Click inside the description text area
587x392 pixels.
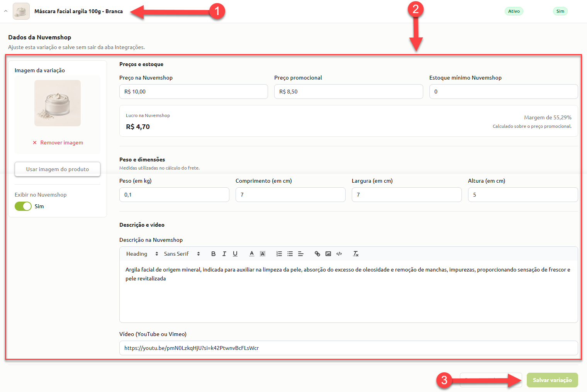coord(349,292)
